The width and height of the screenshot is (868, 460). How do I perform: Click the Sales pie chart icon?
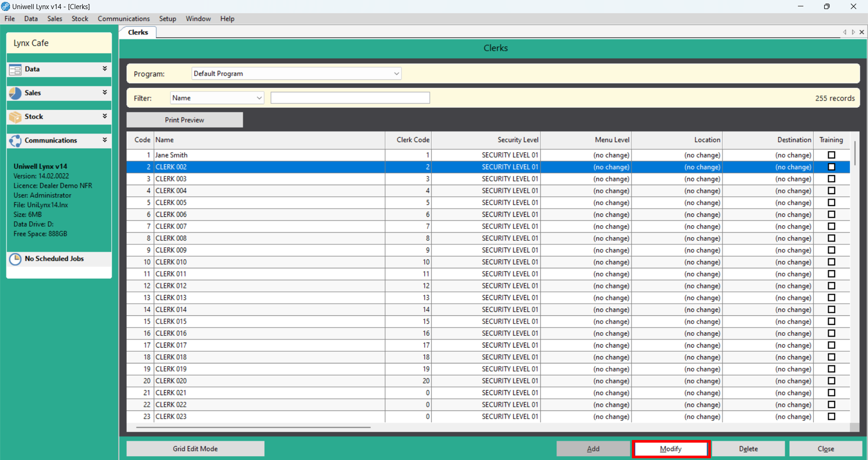[15, 93]
